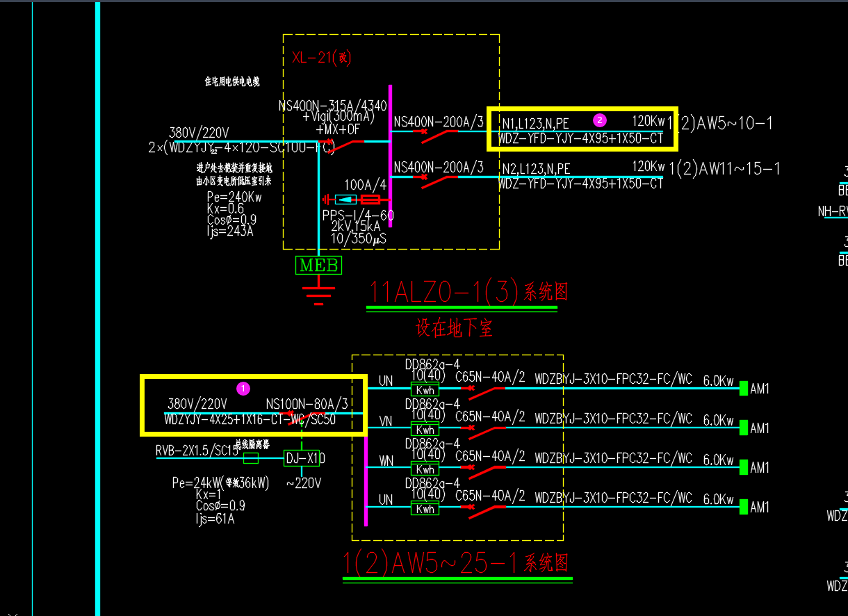This screenshot has height=616, width=848.
Task: Click the red breaker symbol on the N2 feeder
Action: 437,181
